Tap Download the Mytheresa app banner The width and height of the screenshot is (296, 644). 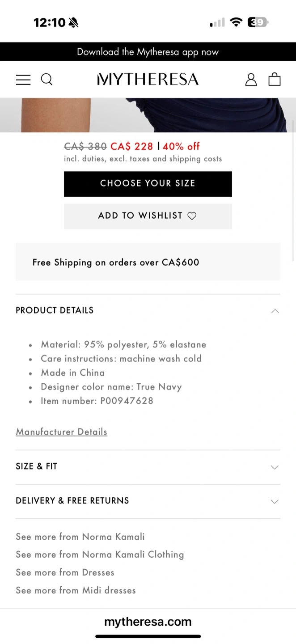click(148, 52)
